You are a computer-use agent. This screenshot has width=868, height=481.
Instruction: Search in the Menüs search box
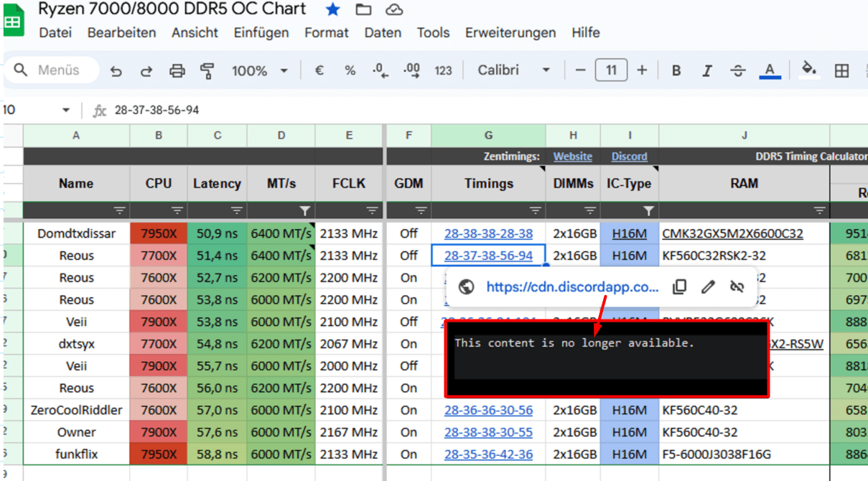click(x=52, y=70)
